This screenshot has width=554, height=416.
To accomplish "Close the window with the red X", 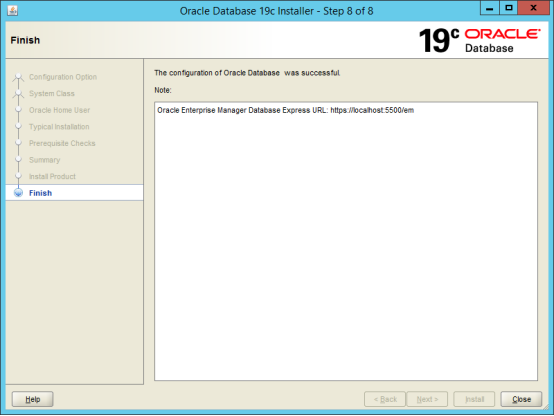I will pyautogui.click(x=534, y=8).
